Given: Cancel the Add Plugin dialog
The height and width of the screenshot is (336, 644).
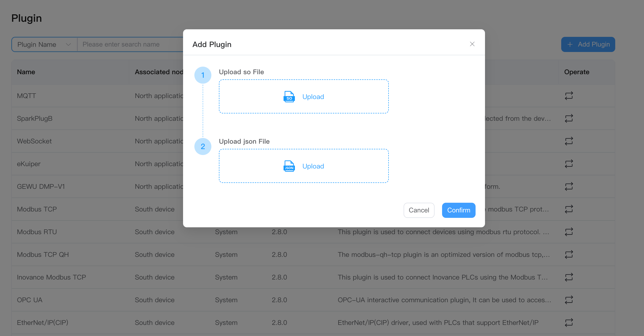Looking at the screenshot, I should point(419,210).
